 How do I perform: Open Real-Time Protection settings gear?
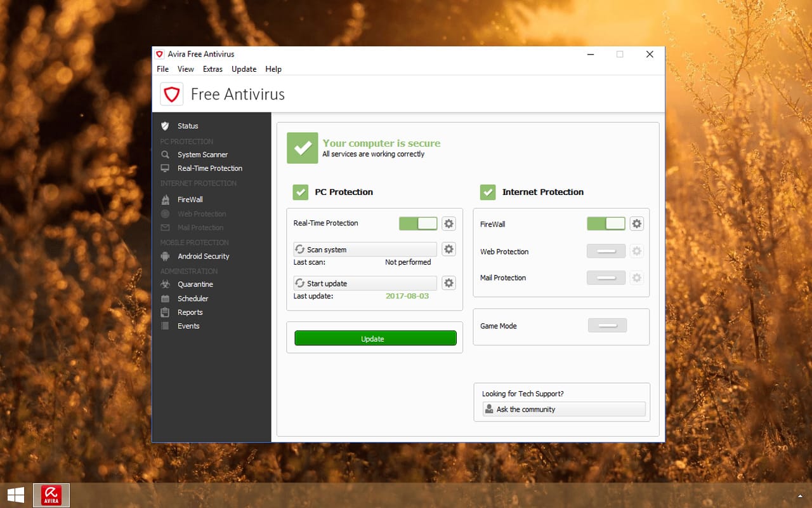[x=449, y=224]
